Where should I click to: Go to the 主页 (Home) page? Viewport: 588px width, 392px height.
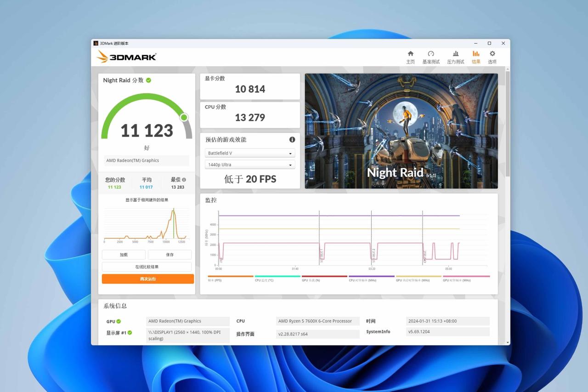tap(410, 57)
